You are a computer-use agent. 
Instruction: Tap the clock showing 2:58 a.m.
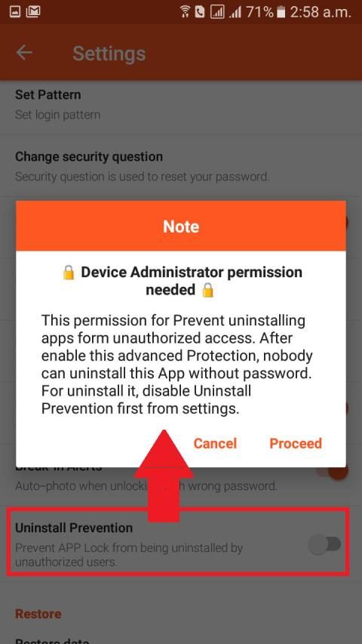321,12
